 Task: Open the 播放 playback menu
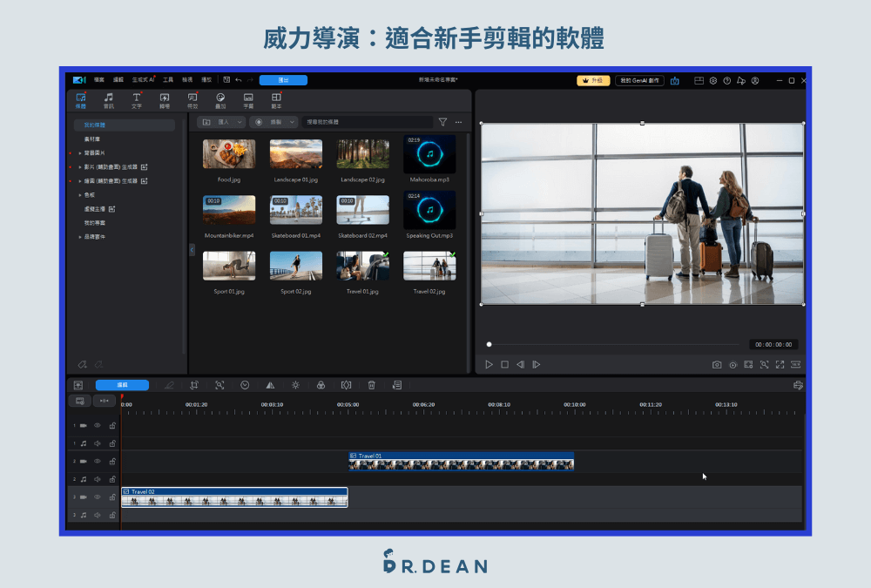pyautogui.click(x=206, y=80)
